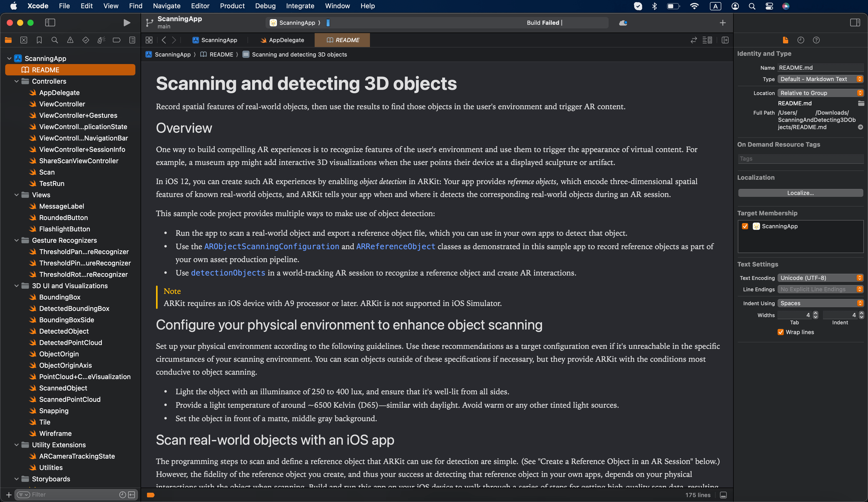The image size is (868, 502).
Task: Click the Localize… button
Action: click(x=800, y=193)
